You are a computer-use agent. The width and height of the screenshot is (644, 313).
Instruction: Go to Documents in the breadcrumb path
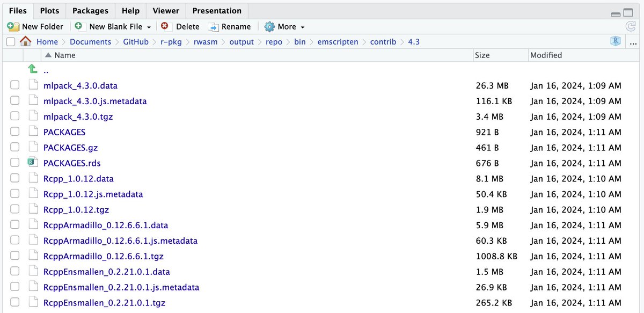(x=90, y=42)
